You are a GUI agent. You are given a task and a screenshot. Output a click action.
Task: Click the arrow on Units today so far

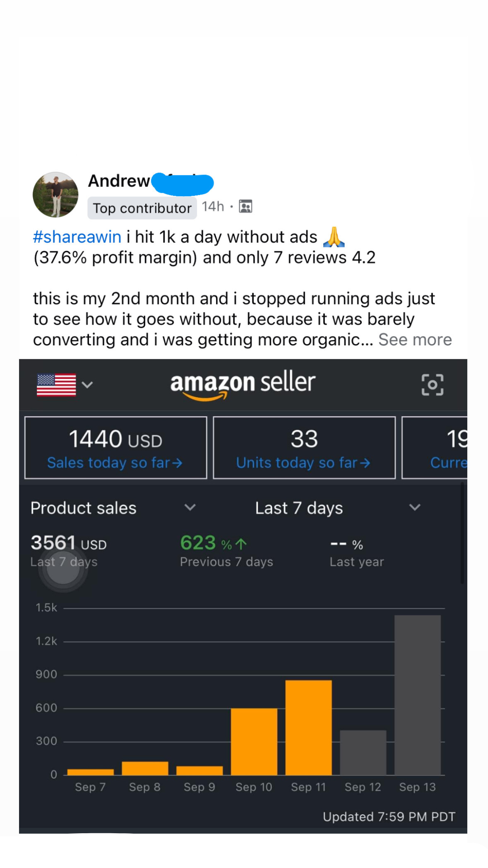(365, 463)
